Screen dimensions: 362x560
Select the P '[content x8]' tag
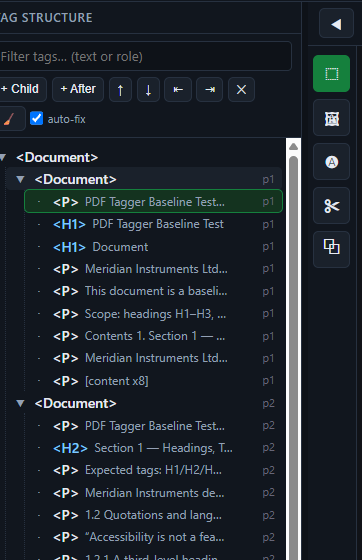[x=154, y=381]
